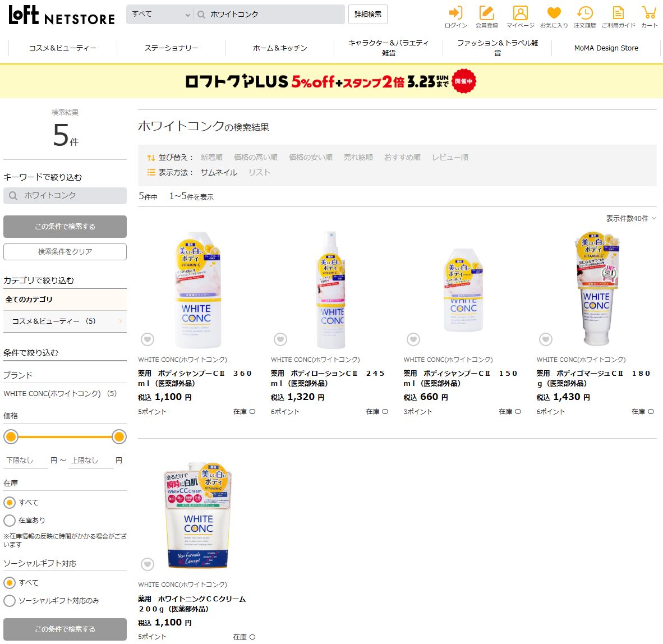Screen dimensions: 663x644
Task: Switch display to リスト view
Action: 259,173
